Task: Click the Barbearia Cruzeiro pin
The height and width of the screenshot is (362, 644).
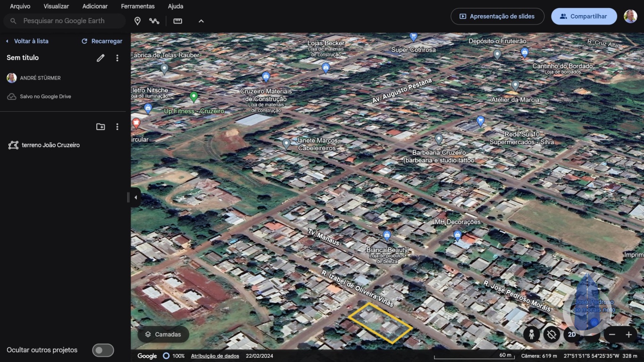Action: click(x=439, y=139)
